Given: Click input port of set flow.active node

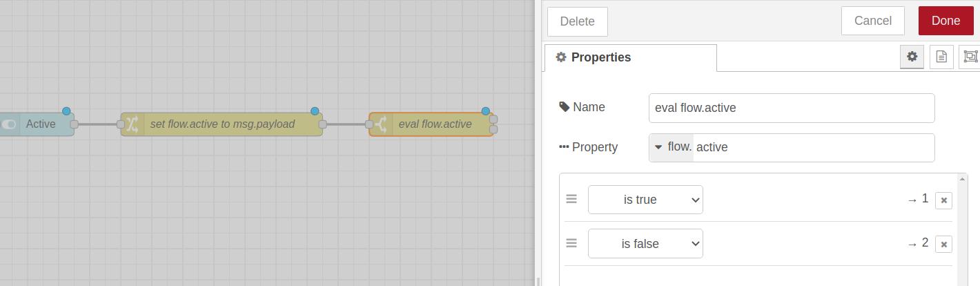Looking at the screenshot, I should click(121, 124).
